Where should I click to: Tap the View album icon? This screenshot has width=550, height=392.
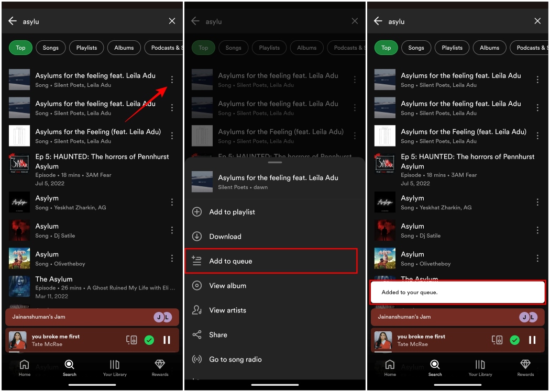coord(197,285)
